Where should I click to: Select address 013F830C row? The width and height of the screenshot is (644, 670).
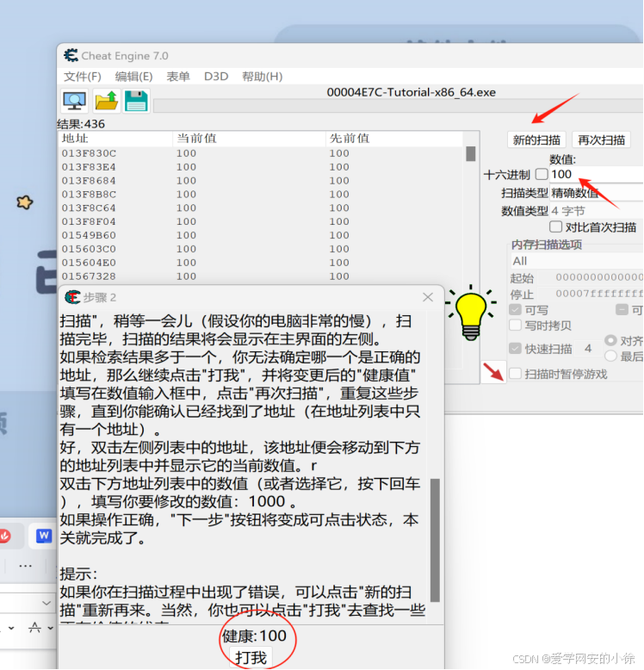(x=261, y=153)
